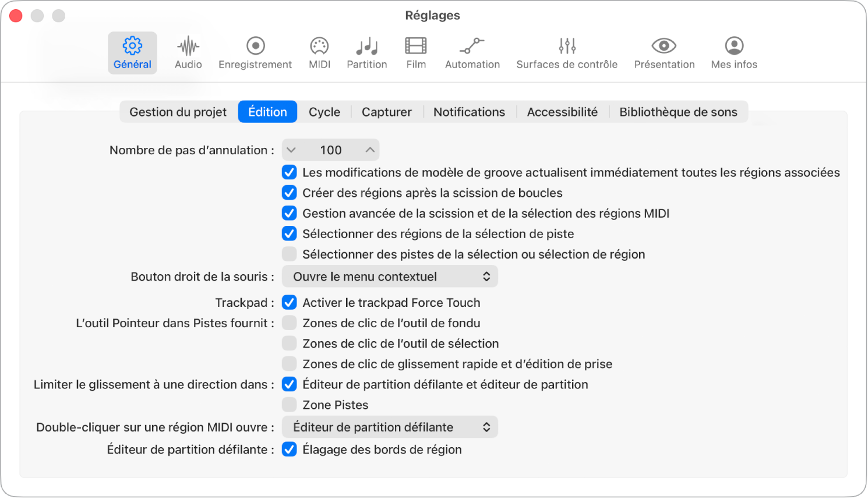Uncheck 'Activer le trackpad Force Touch'
The image size is (868, 499).
click(x=290, y=302)
